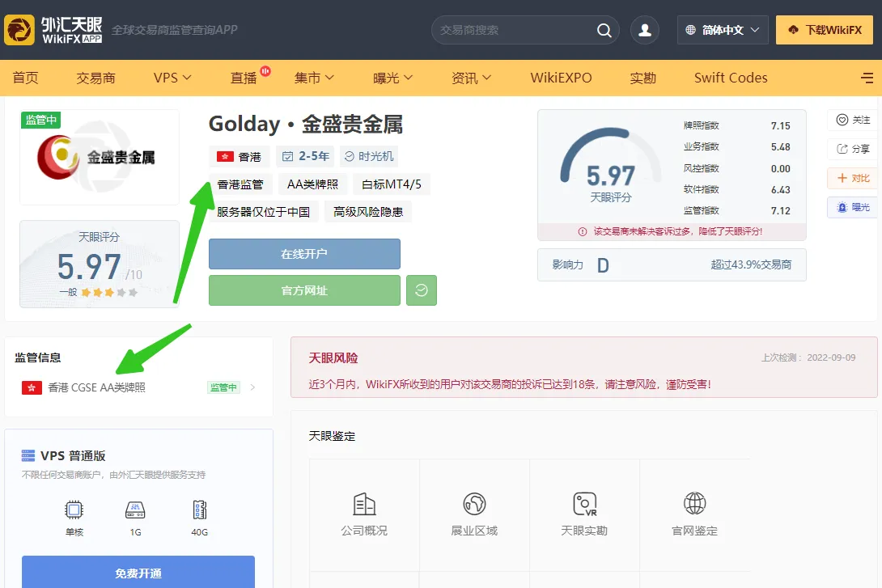Image resolution: width=882 pixels, height=588 pixels.
Task: Click the AA类牌照 tag
Action: [313, 184]
